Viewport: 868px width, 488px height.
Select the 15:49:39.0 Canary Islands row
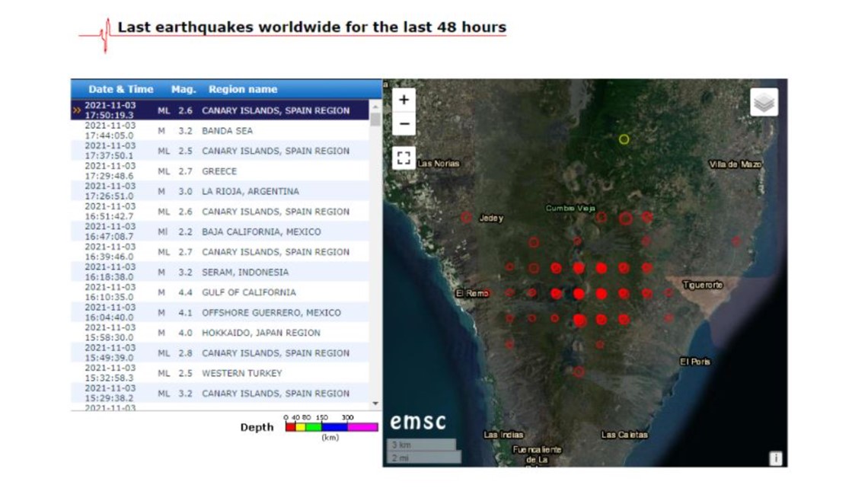click(x=220, y=352)
